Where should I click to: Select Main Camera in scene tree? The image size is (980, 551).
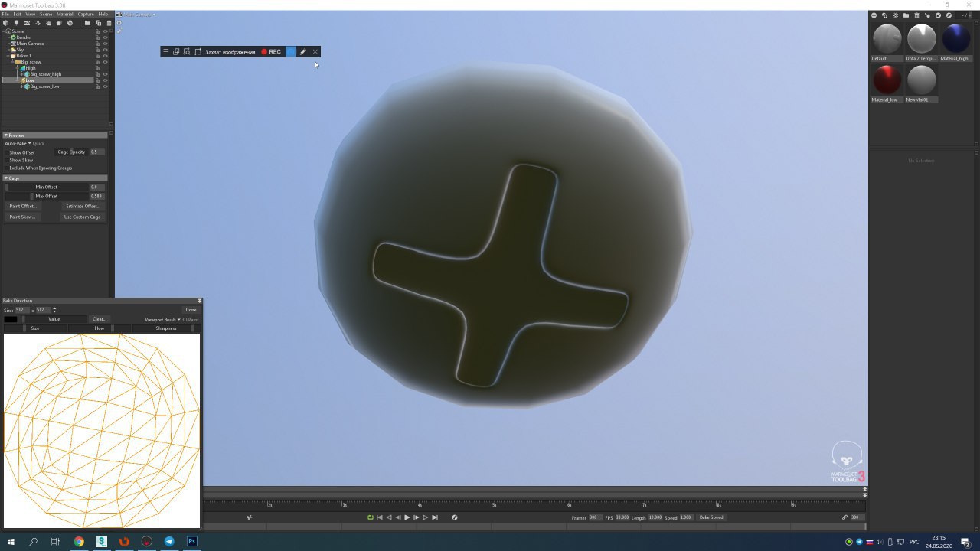[30, 44]
